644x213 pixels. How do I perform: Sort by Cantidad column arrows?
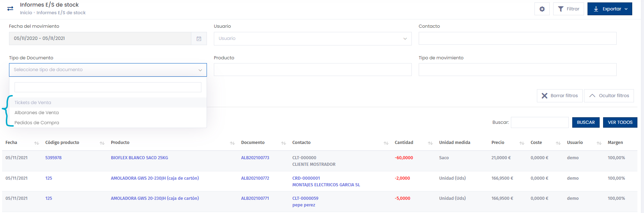430,143
